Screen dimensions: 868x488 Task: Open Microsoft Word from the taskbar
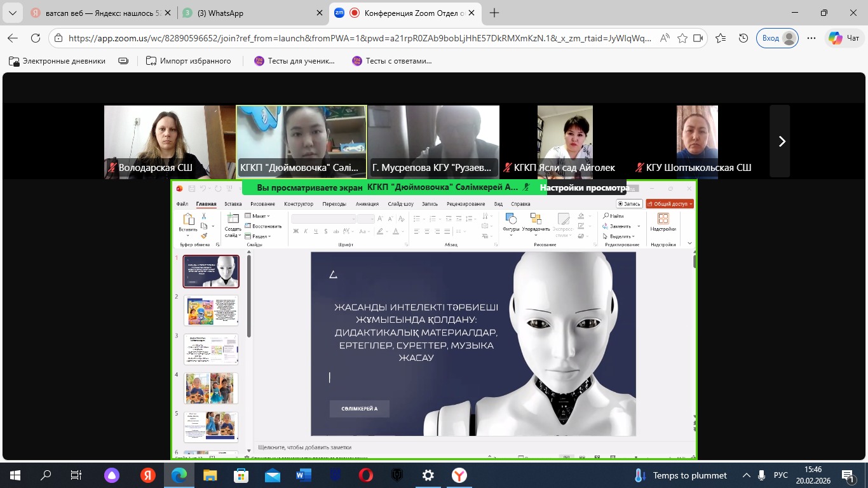pos(303,475)
